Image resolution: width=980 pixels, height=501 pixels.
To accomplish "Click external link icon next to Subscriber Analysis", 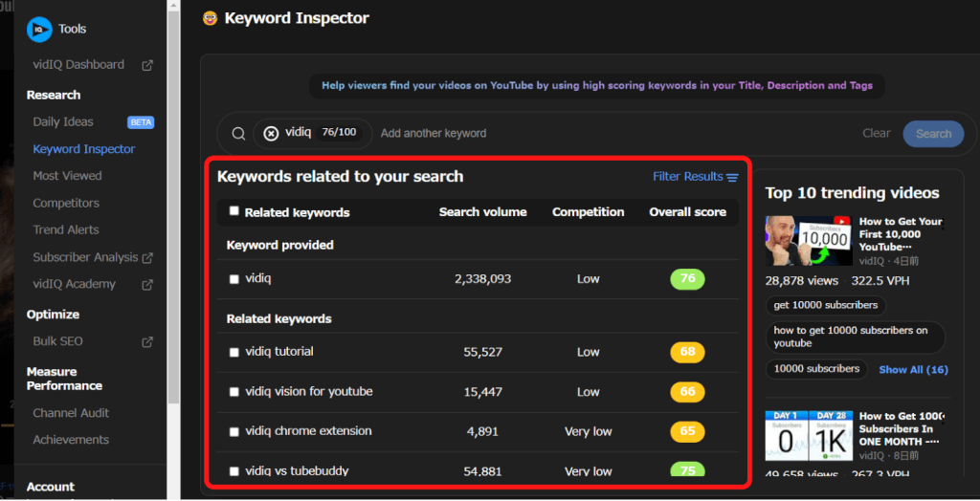I will (147, 258).
